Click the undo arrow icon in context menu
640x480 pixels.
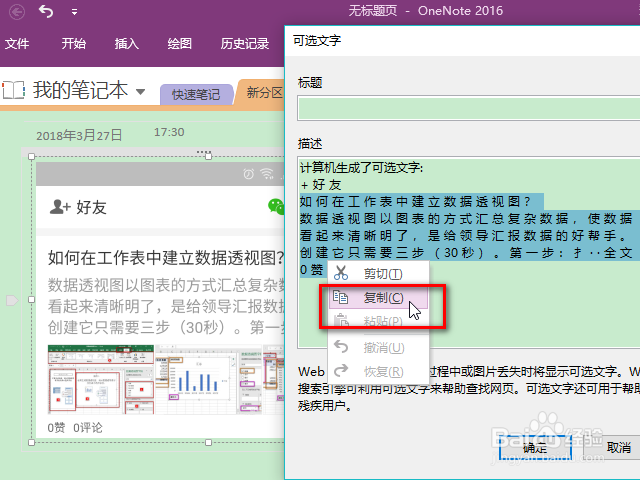(341, 347)
